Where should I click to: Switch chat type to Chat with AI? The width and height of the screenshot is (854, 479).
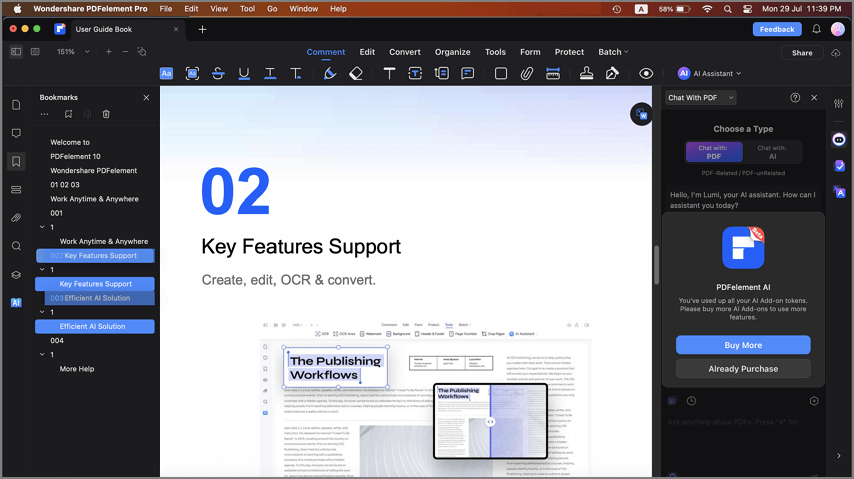(772, 152)
